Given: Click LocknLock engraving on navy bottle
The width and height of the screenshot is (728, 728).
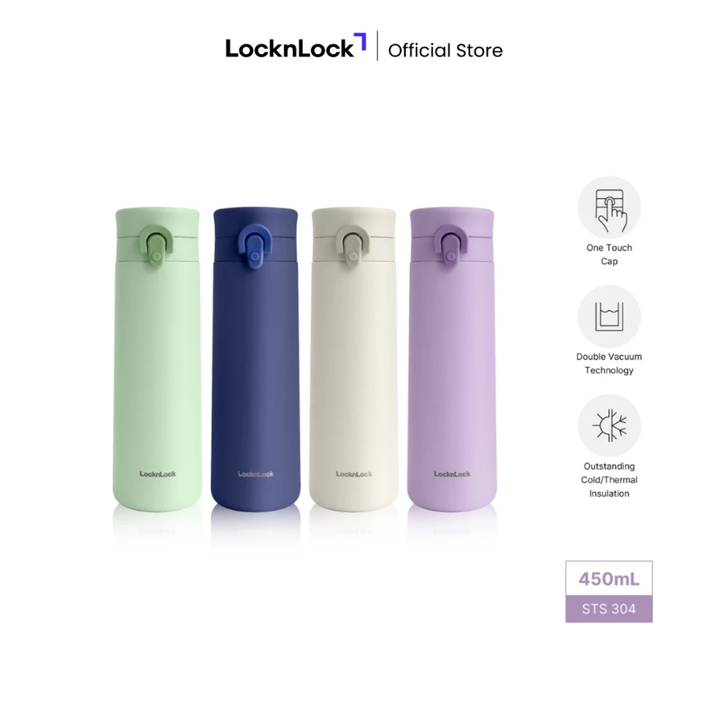Looking at the screenshot, I should point(256,474).
